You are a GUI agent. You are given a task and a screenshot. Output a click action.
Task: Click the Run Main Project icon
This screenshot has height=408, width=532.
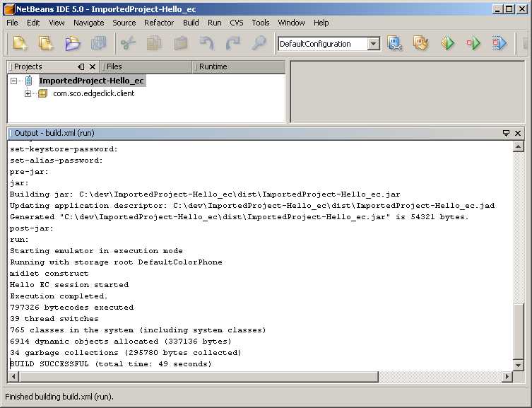coord(447,43)
